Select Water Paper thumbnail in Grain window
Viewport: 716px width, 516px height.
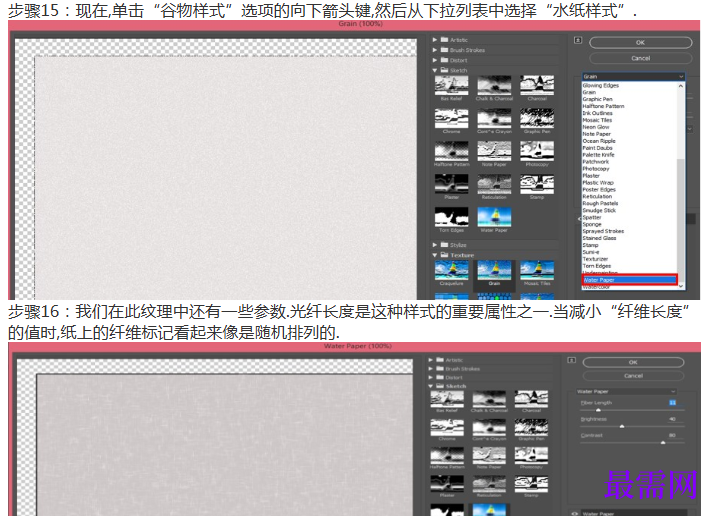(494, 216)
